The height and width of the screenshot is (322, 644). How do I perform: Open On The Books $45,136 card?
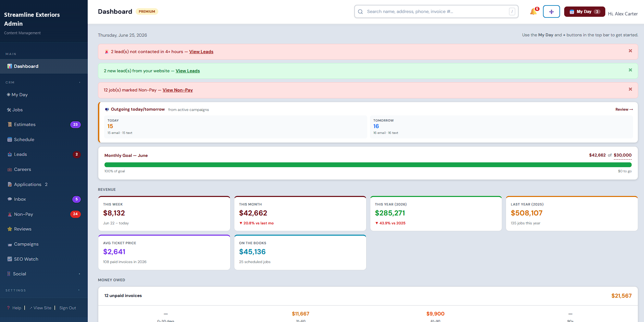point(300,252)
